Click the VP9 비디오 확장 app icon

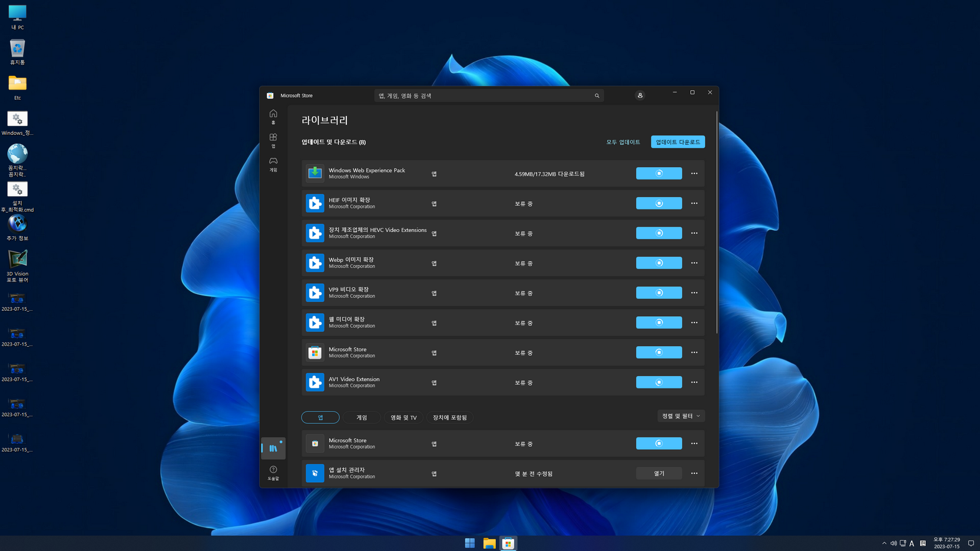(315, 293)
